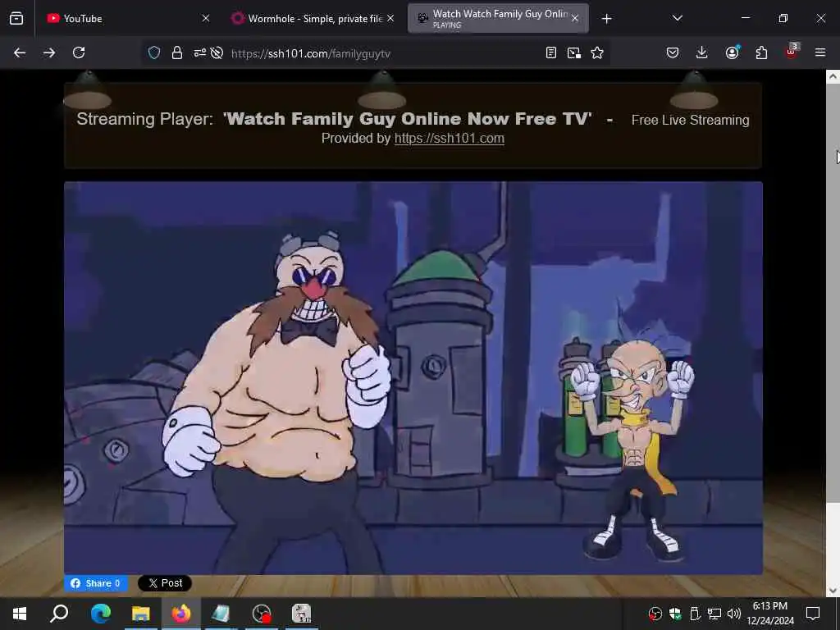Switch to the YouTube tab
Image resolution: width=840 pixels, height=630 pixels.
click(x=127, y=18)
